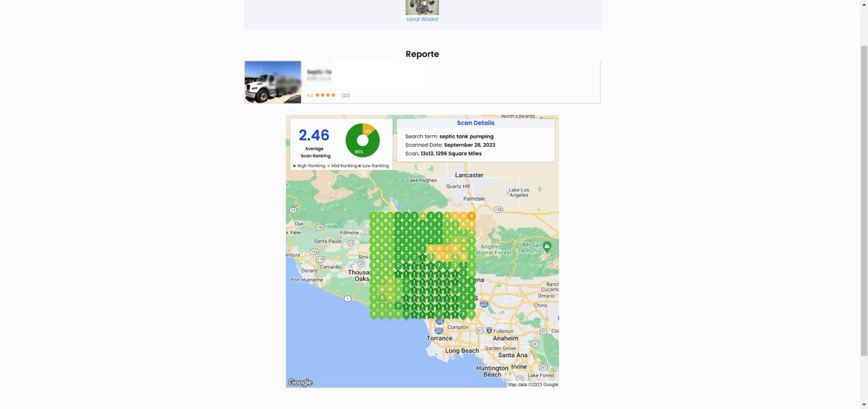The height and width of the screenshot is (409, 868).
Task: Click the Quartz Hill map label
Action: (x=458, y=186)
